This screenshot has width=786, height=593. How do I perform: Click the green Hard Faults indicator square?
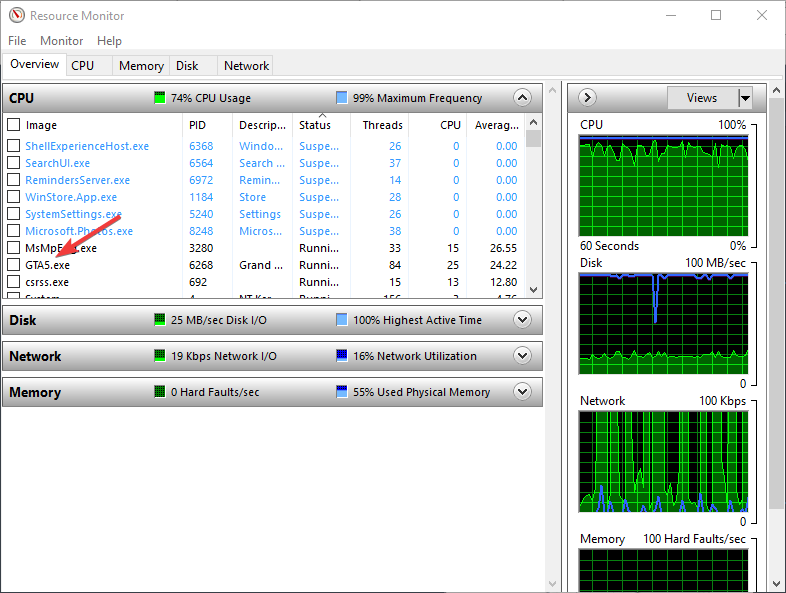click(x=159, y=391)
